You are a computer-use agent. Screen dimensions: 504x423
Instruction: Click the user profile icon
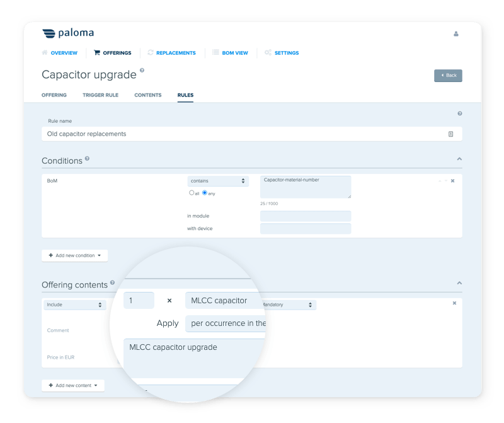click(x=456, y=34)
